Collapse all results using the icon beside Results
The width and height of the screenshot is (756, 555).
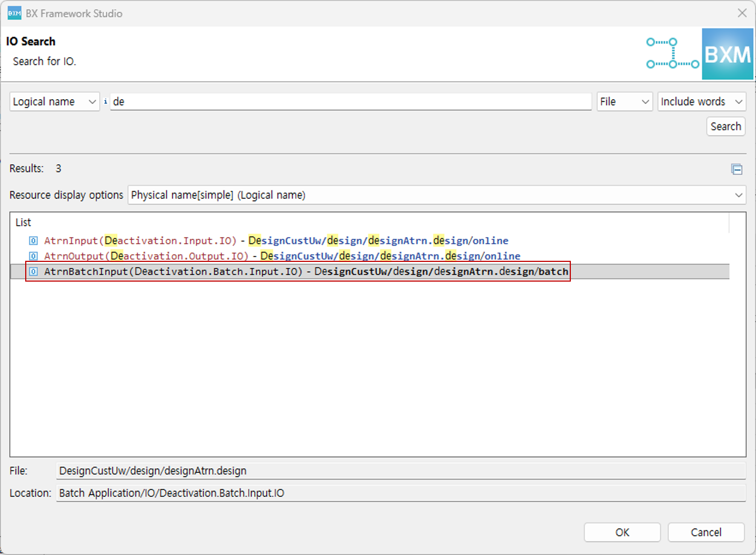pos(737,169)
